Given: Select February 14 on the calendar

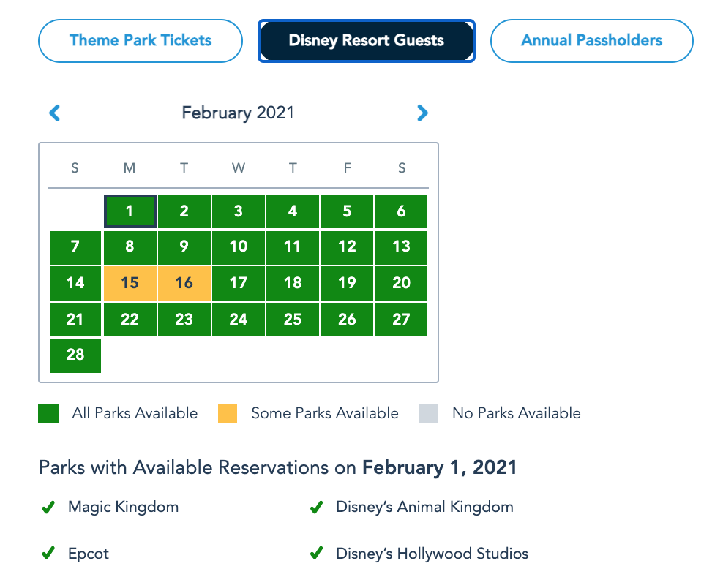Looking at the screenshot, I should coord(75,283).
